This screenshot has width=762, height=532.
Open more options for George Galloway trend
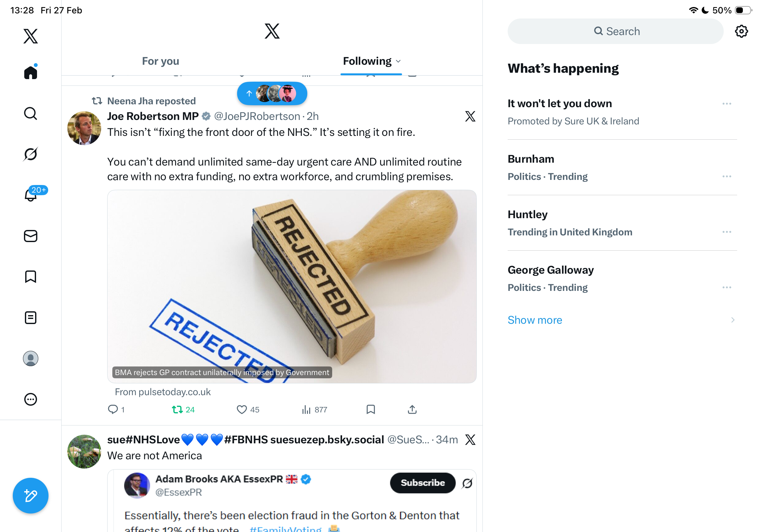(x=727, y=288)
